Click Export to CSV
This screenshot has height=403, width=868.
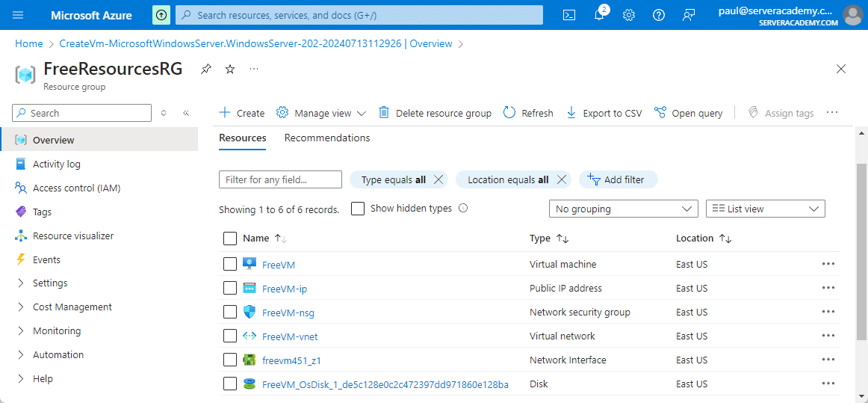[x=604, y=113]
